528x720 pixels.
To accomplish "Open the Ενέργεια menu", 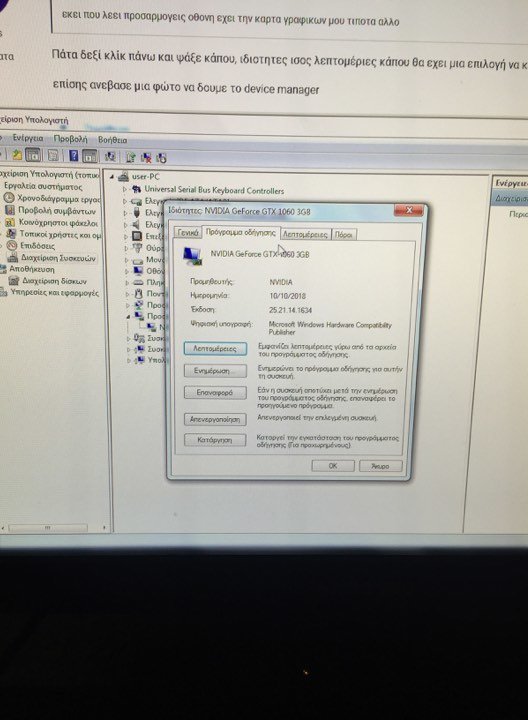I will click(28, 138).
